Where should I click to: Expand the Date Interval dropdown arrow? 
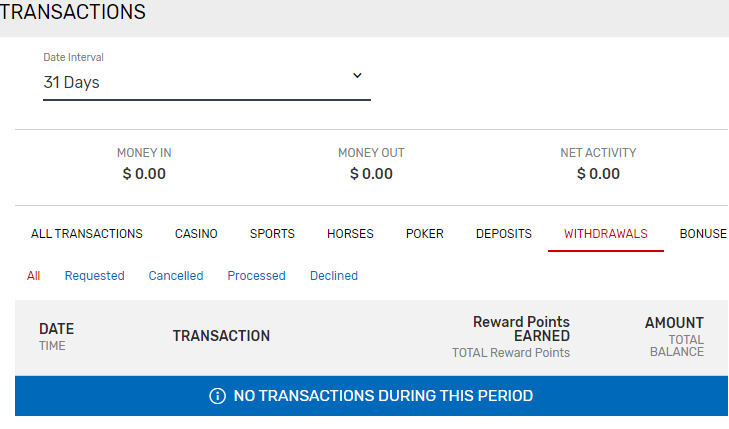(x=357, y=76)
